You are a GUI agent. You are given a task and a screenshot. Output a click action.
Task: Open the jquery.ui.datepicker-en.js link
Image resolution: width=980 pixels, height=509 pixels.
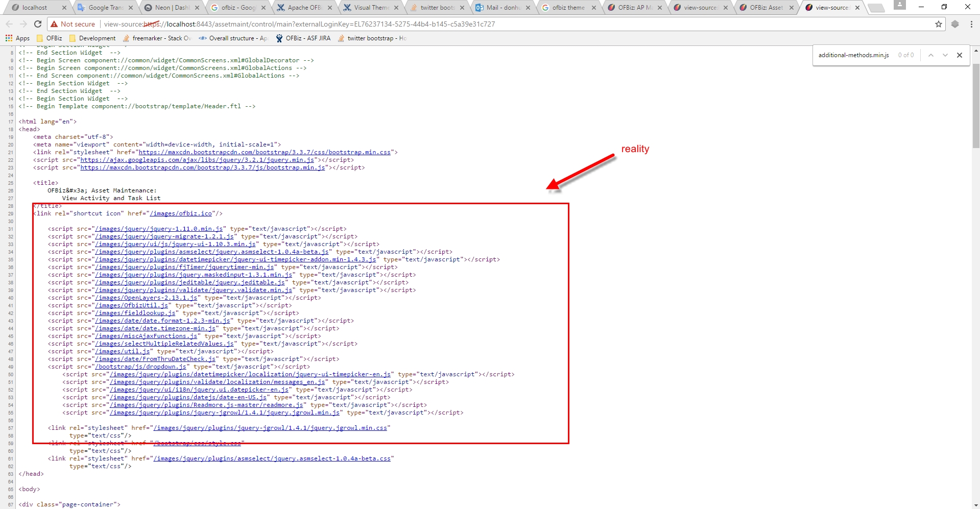click(199, 390)
